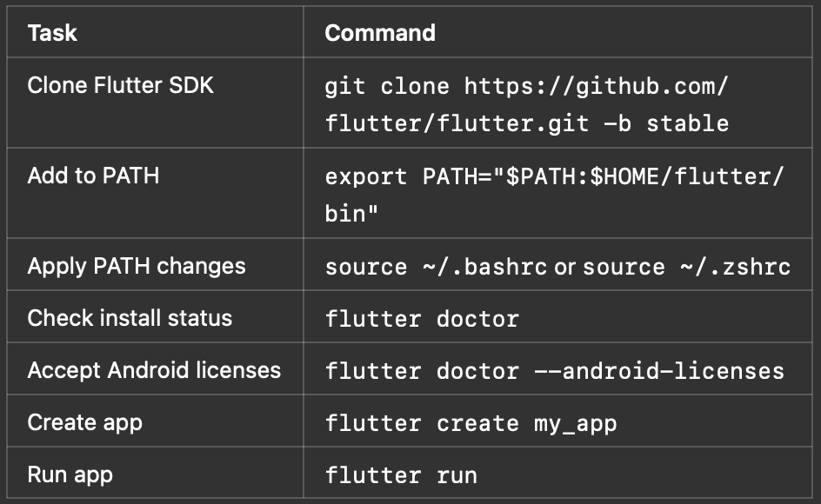Click the flutter doctor command

(x=422, y=319)
